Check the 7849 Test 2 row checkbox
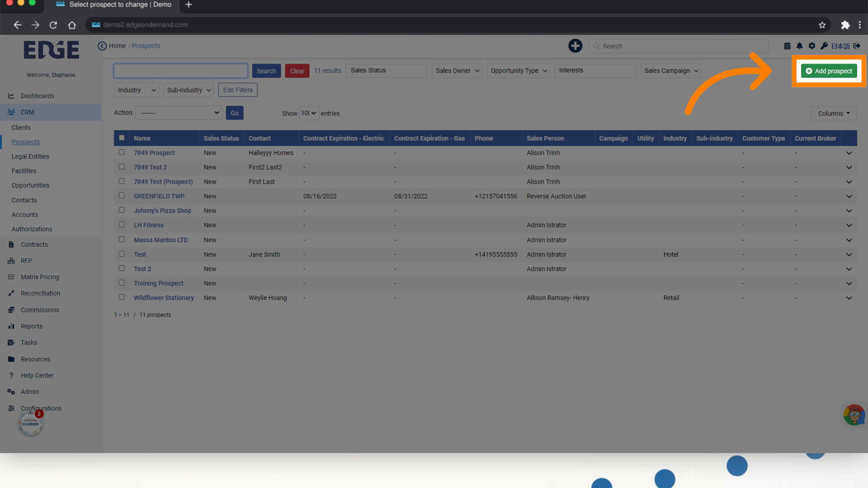The height and width of the screenshot is (488, 868). pyautogui.click(x=122, y=167)
